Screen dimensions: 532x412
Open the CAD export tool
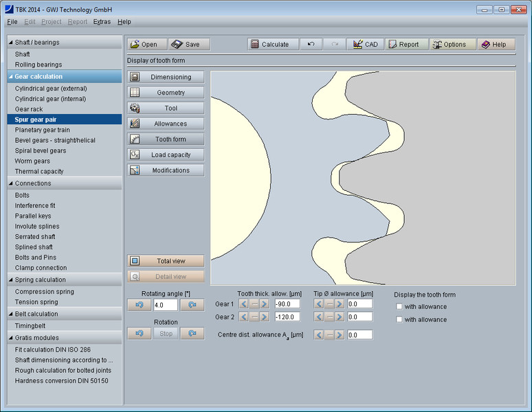coord(365,44)
